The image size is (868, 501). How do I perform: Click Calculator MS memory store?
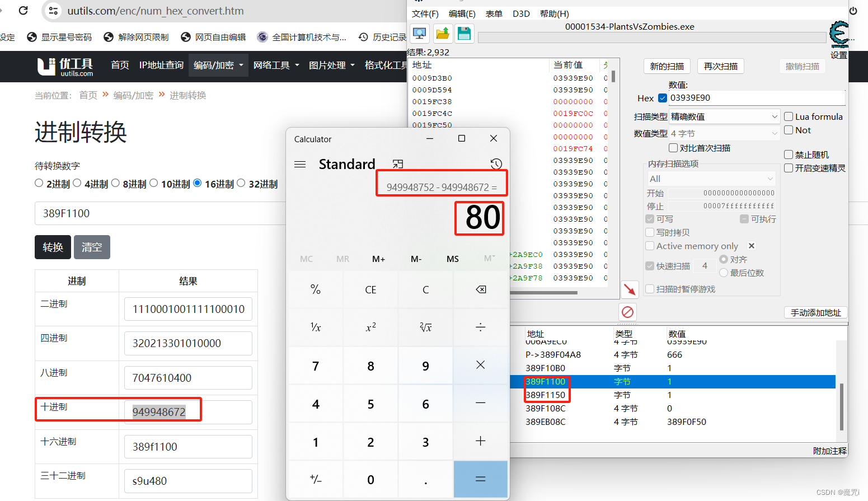(453, 259)
